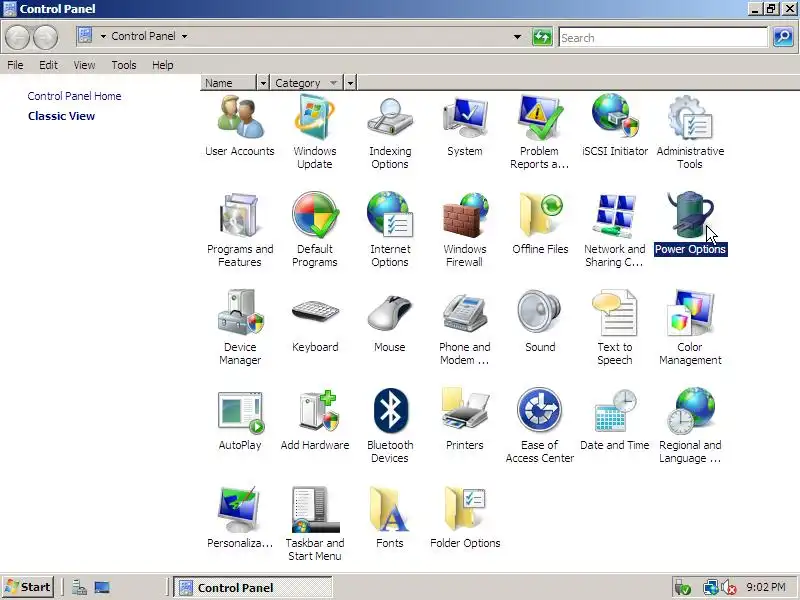Expand root arrow before Control Panel breadcrumb
The width and height of the screenshot is (800, 600).
(x=103, y=36)
